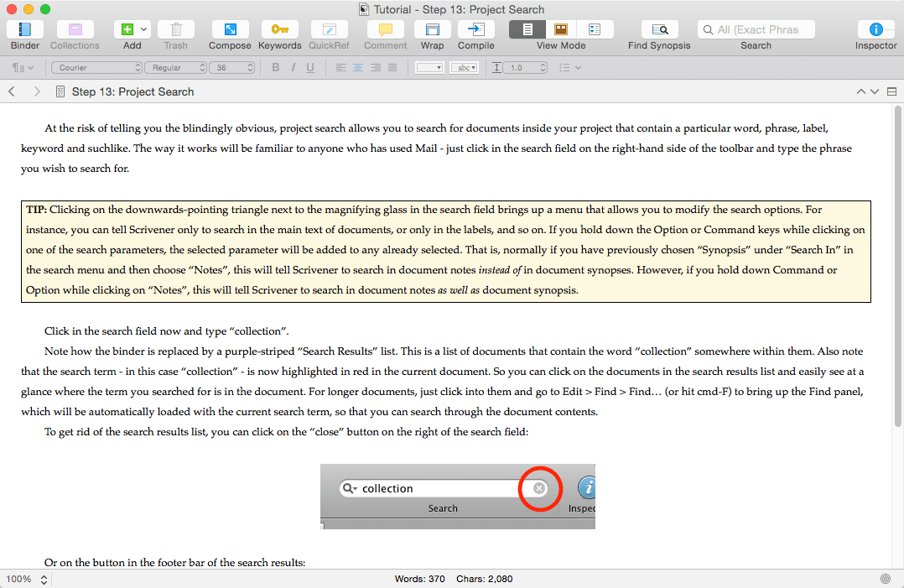Center align the text

358,67
